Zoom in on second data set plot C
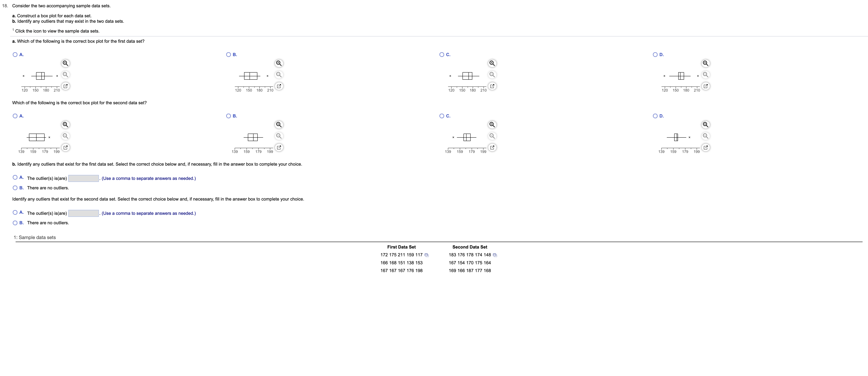This screenshot has width=868, height=376. (492, 125)
